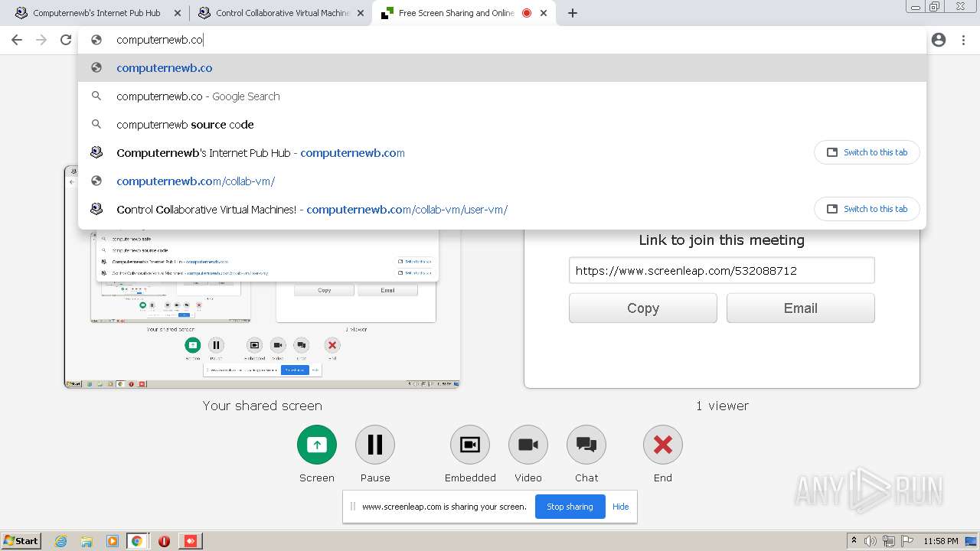Click the 'Your shared screen' label
This screenshot has width=980, height=551.
click(x=262, y=406)
